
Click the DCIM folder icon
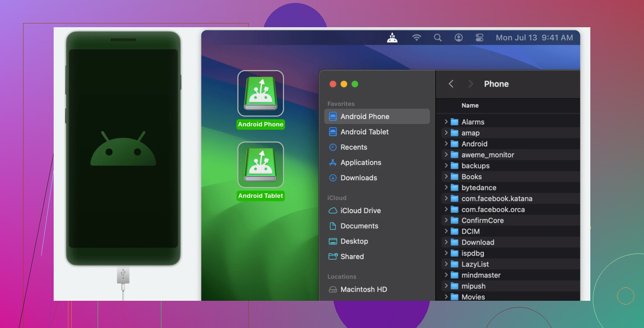[454, 231]
